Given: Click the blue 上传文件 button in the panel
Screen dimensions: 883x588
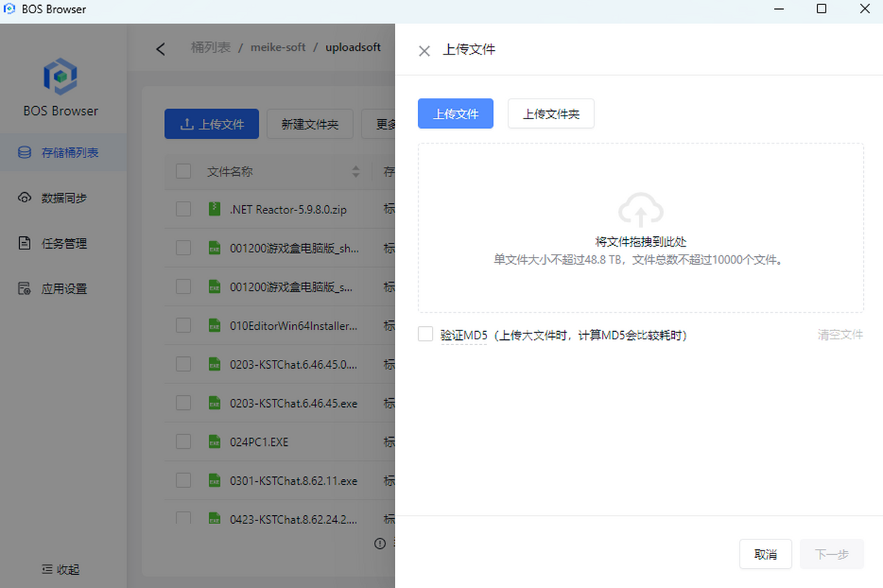Looking at the screenshot, I should pos(455,114).
